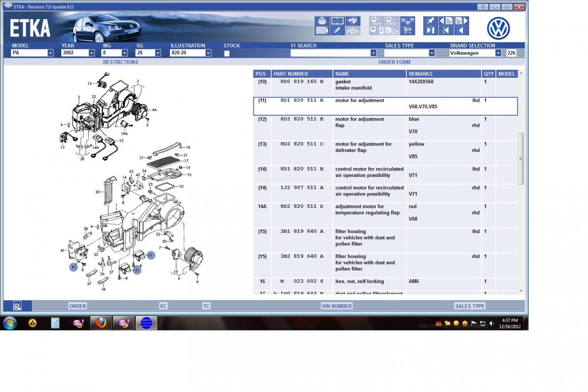Click the pencil edit icon

pos(337,30)
